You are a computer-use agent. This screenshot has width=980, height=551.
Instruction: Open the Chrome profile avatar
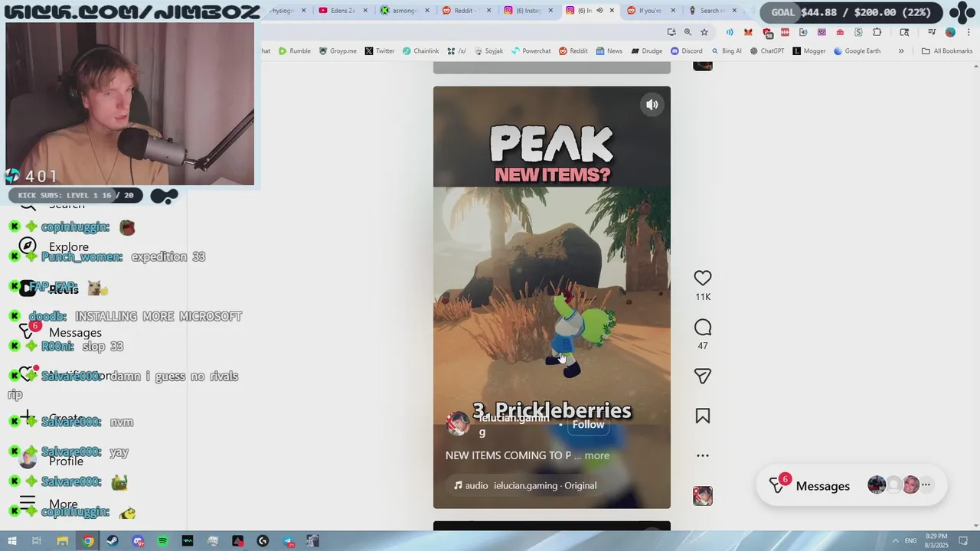(950, 32)
